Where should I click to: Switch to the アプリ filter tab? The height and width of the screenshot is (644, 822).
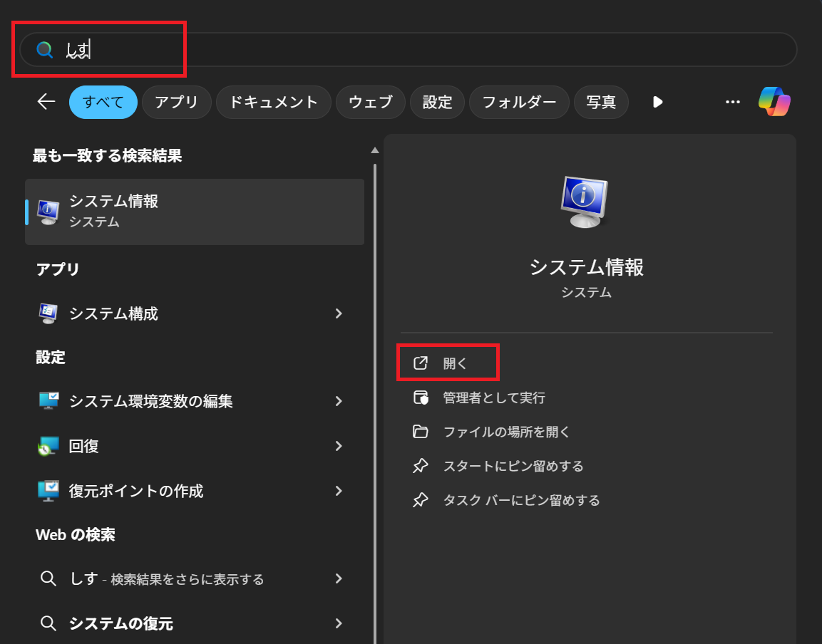[x=177, y=102]
